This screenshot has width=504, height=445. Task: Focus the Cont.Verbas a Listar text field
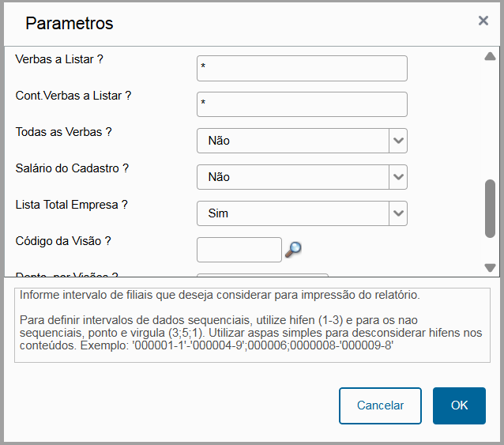point(302,104)
